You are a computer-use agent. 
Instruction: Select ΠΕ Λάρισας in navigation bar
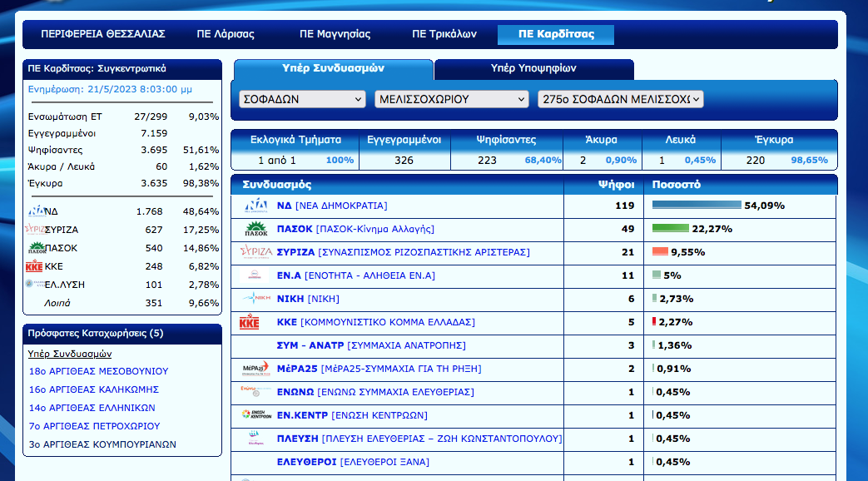coord(226,34)
